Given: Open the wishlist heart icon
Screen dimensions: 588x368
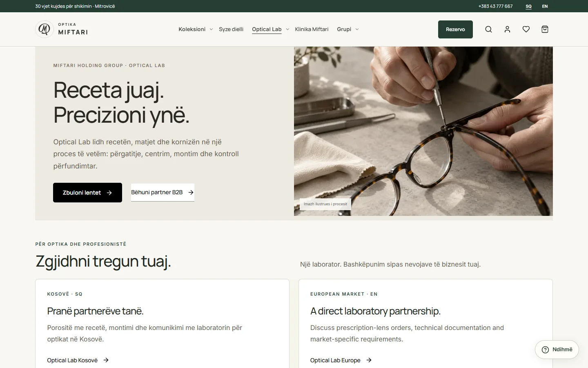Looking at the screenshot, I should point(526,29).
